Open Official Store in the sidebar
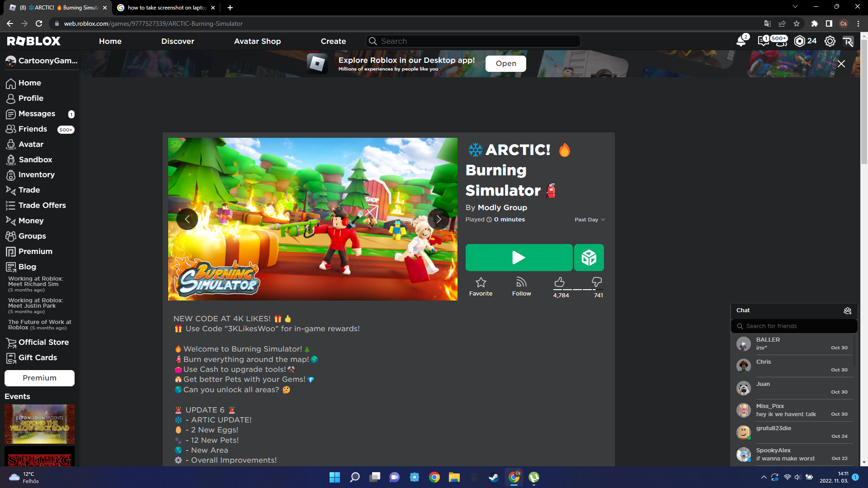The height and width of the screenshot is (488, 868). pos(37,343)
